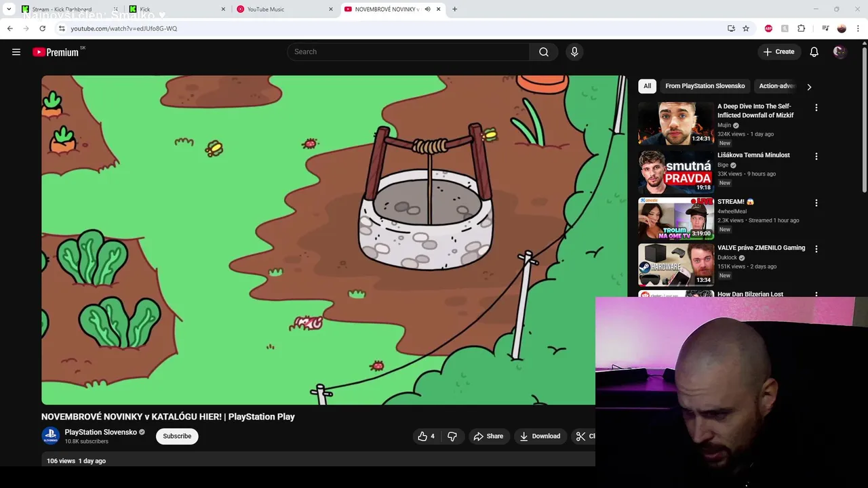The height and width of the screenshot is (488, 868).
Task: Go to YouTube Premium home logo
Action: coord(56,52)
